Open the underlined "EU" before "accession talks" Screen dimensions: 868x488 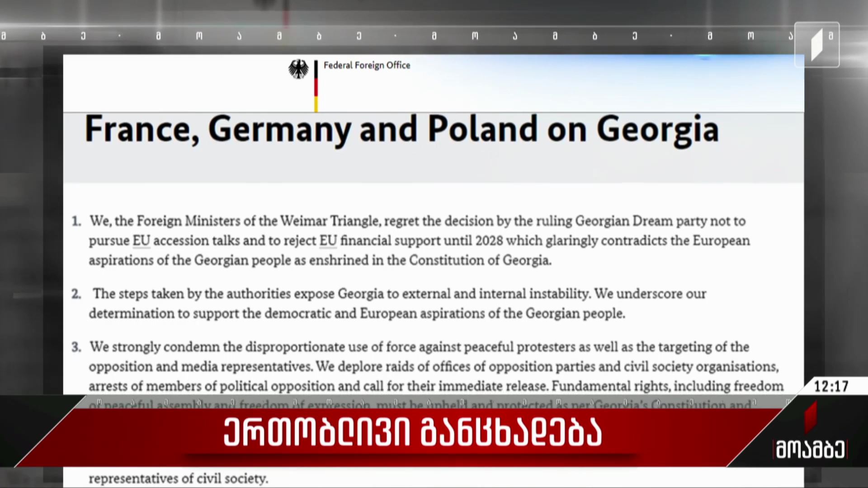click(141, 240)
